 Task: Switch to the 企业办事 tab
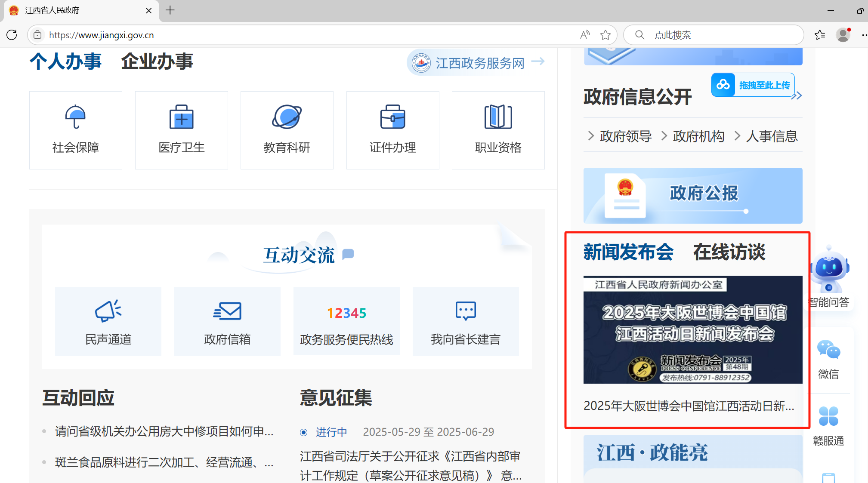pyautogui.click(x=157, y=62)
